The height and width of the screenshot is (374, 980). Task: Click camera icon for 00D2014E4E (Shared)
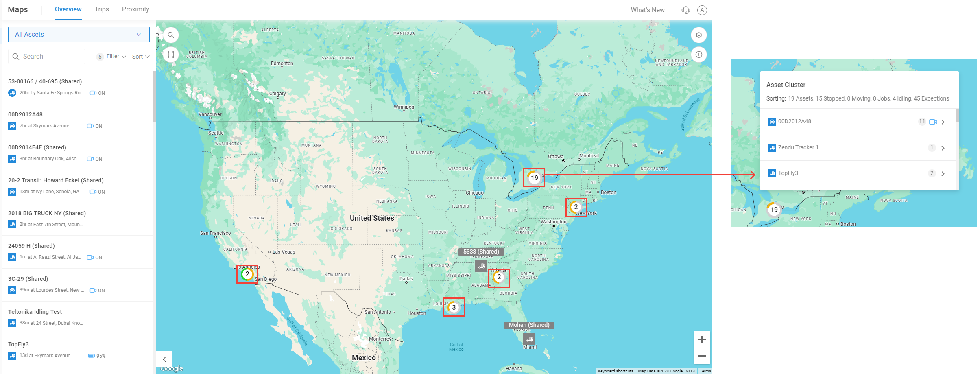[90, 159]
